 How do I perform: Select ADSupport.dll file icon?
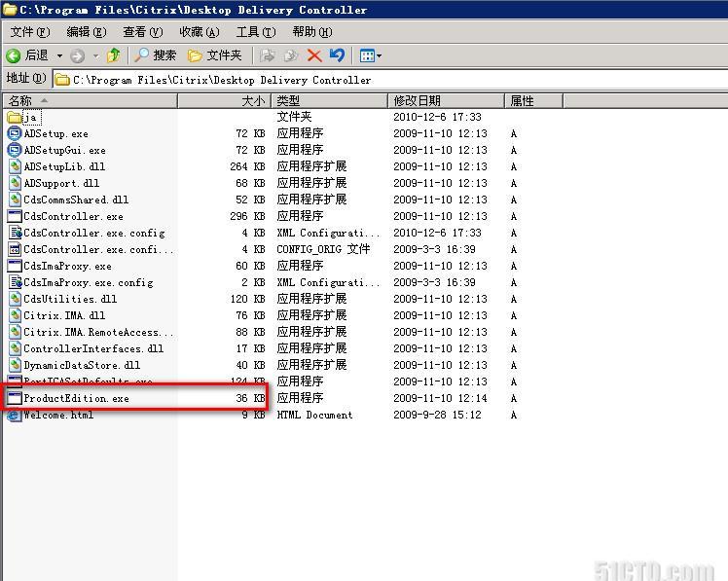[15, 183]
